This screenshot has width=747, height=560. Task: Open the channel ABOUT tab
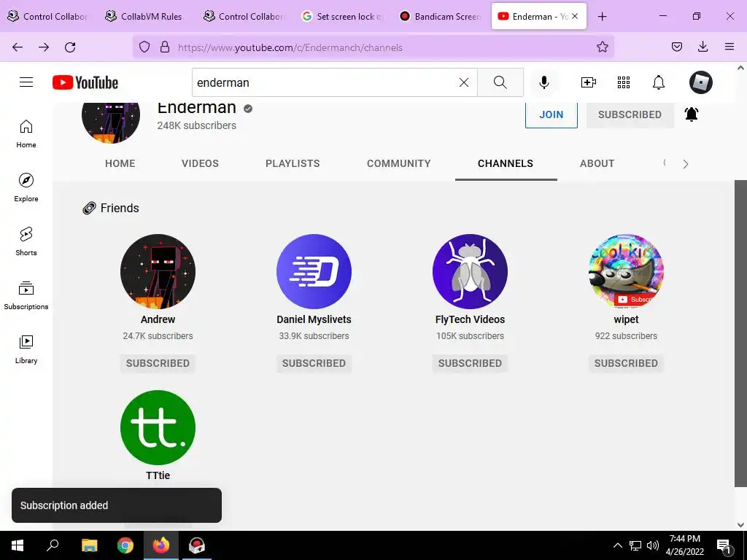(x=597, y=163)
